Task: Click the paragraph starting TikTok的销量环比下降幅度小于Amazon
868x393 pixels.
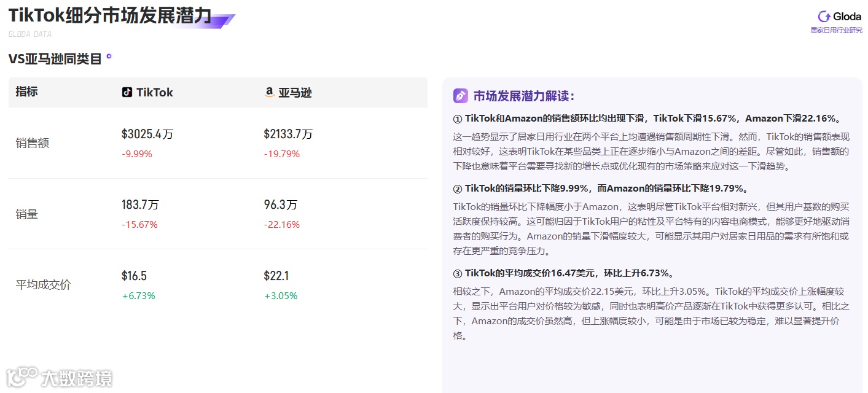Action: 651,228
